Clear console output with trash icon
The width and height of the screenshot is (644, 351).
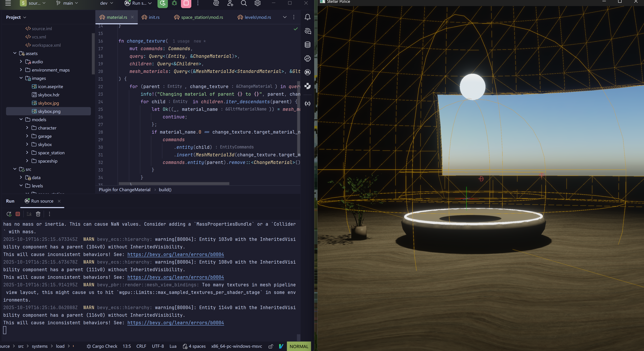click(38, 214)
